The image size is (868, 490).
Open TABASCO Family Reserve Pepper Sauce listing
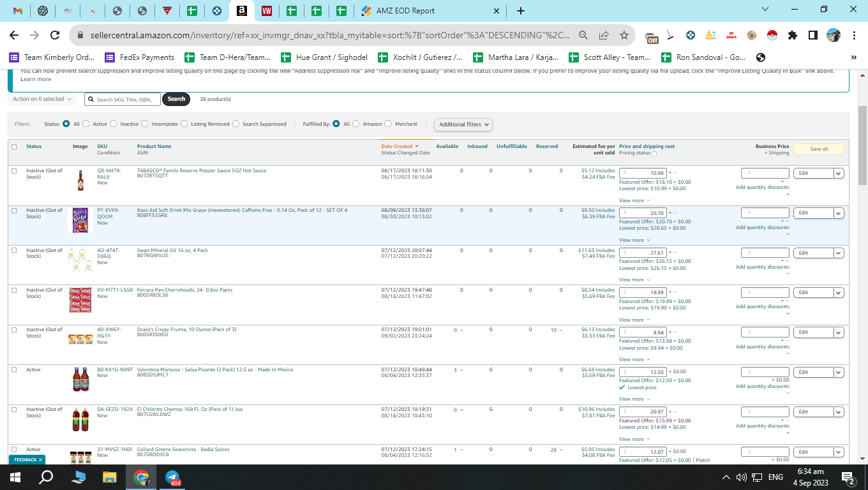[x=202, y=170]
